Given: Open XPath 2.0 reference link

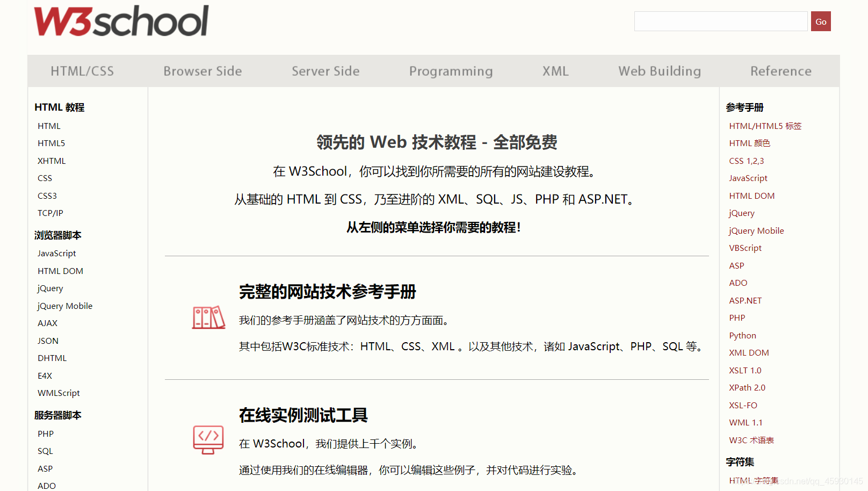Looking at the screenshot, I should 747,388.
